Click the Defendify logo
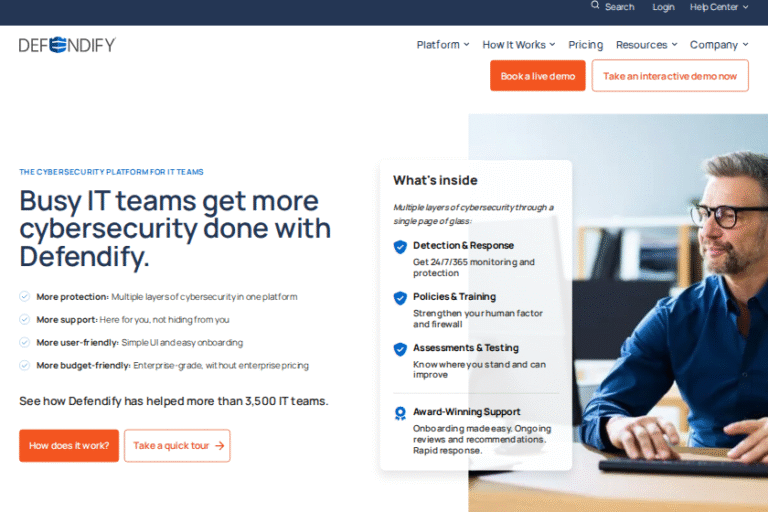Viewport: 768px width, 512px height. click(67, 45)
